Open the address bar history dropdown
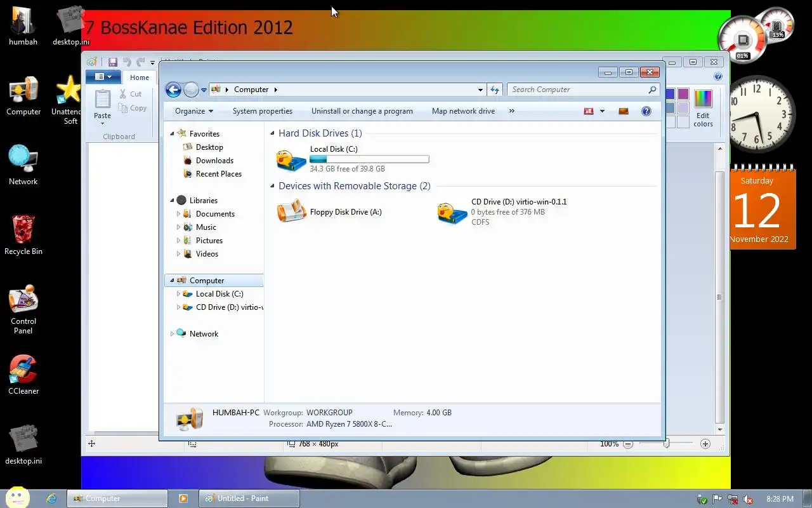Viewport: 812px width, 508px height. [x=480, y=90]
